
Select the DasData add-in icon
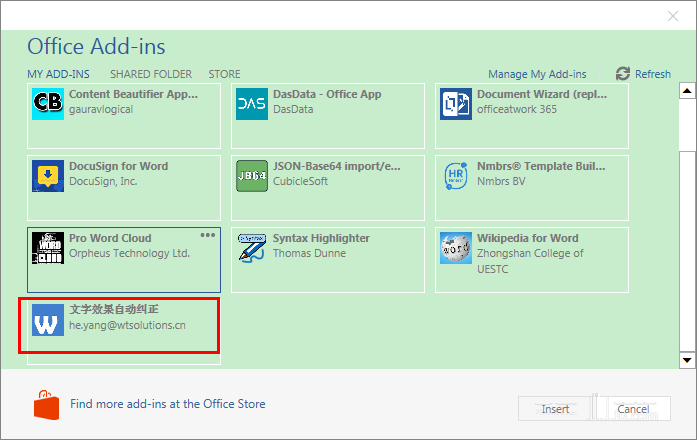pos(252,104)
